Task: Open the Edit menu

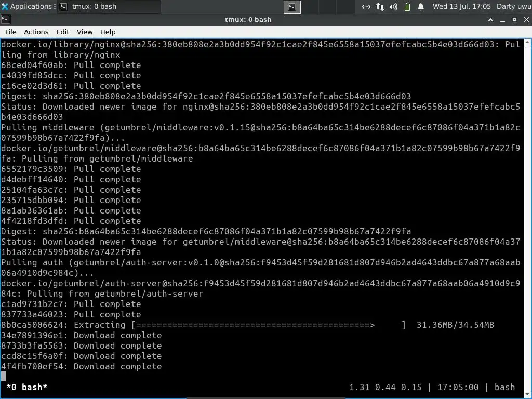Action: (x=62, y=32)
